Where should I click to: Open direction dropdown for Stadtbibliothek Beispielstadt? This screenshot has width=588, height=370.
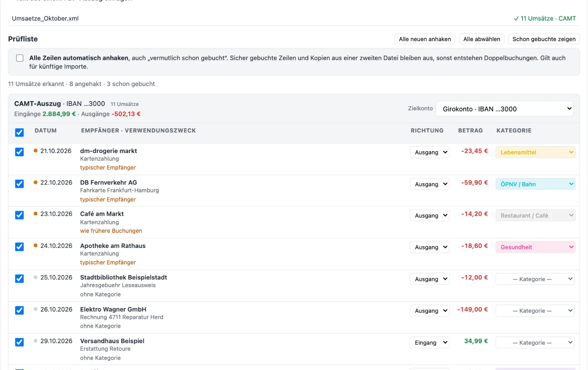coord(430,279)
